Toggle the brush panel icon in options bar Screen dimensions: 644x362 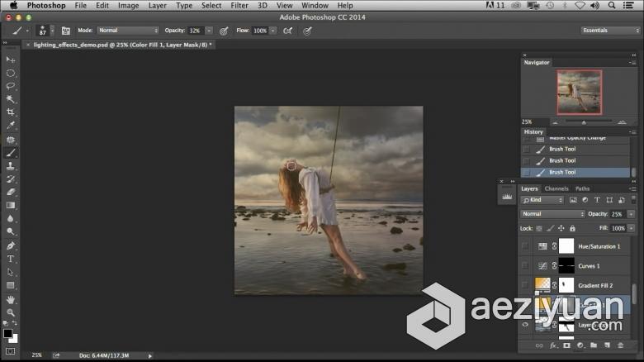click(x=66, y=31)
